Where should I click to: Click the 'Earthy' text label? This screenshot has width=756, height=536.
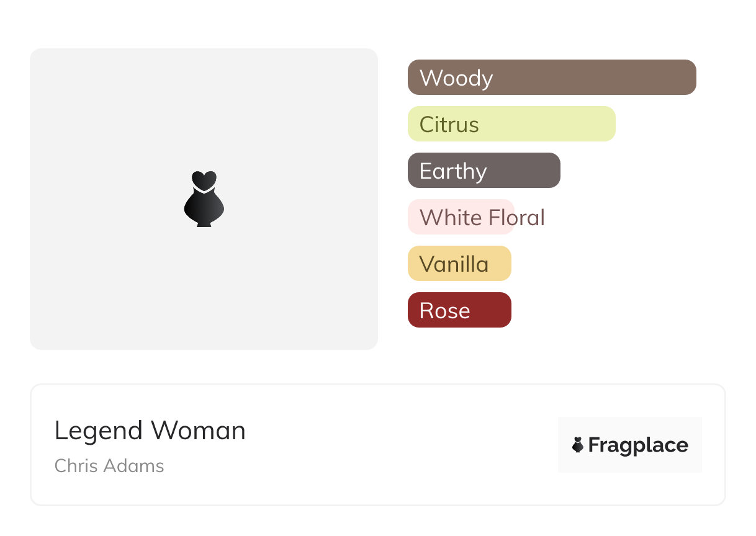pyautogui.click(x=453, y=171)
